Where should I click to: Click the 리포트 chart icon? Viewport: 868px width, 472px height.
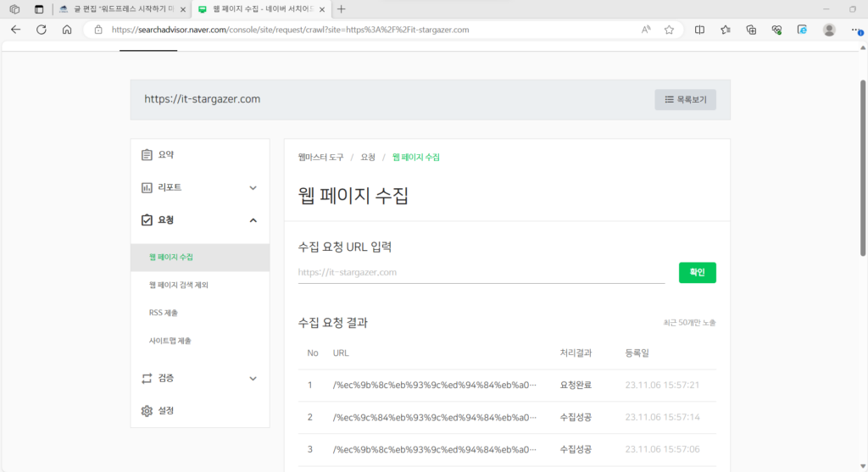tap(147, 188)
